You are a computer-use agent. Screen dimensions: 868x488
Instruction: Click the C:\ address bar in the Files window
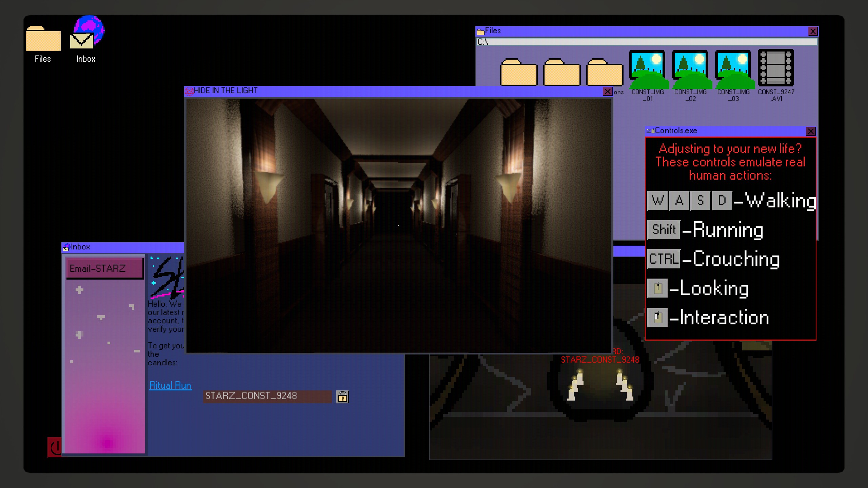646,42
